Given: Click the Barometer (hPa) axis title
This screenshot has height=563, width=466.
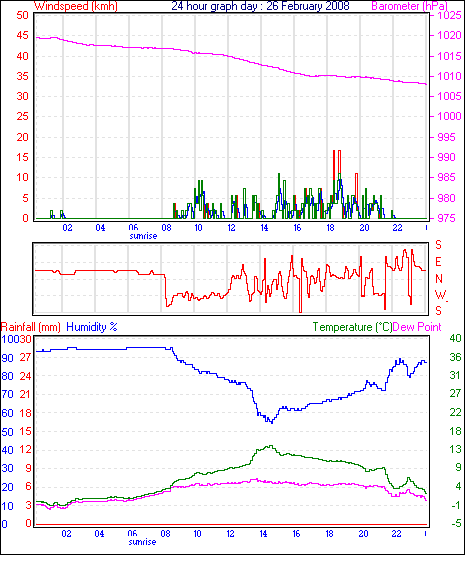Looking at the screenshot, I should pyautogui.click(x=410, y=6).
